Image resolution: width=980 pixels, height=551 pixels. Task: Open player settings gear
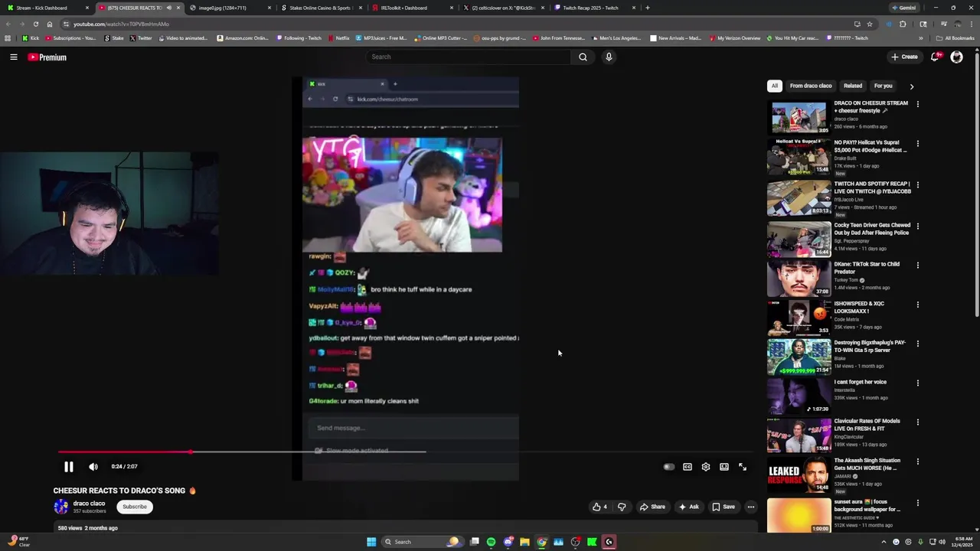pyautogui.click(x=706, y=467)
